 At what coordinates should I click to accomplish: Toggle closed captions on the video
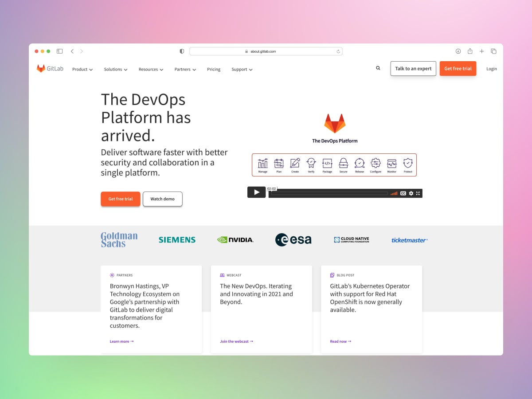[403, 193]
